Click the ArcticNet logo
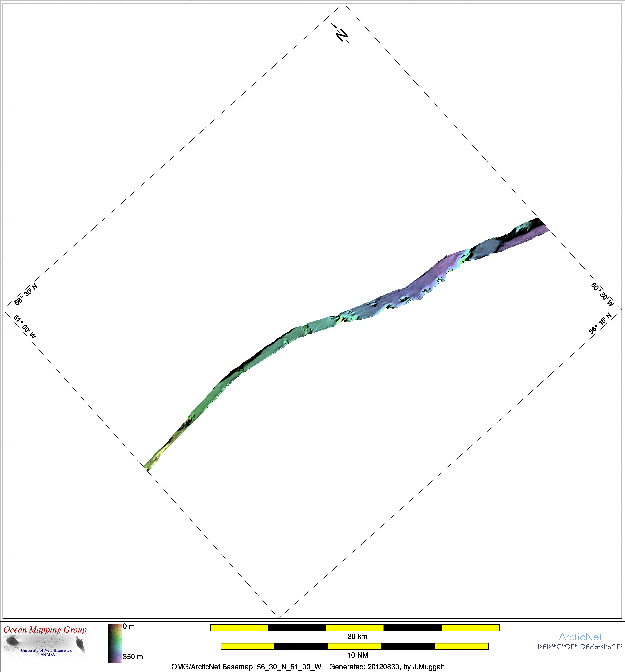The width and height of the screenshot is (625, 672). pos(580,637)
